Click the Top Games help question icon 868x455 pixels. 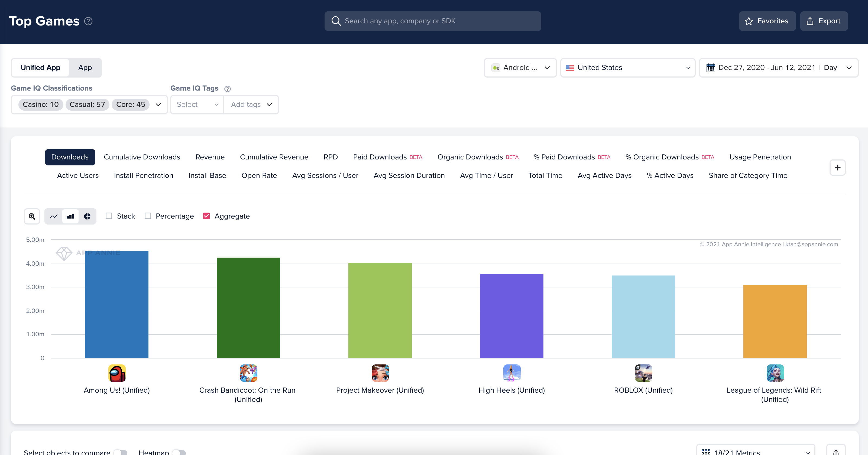tap(88, 21)
